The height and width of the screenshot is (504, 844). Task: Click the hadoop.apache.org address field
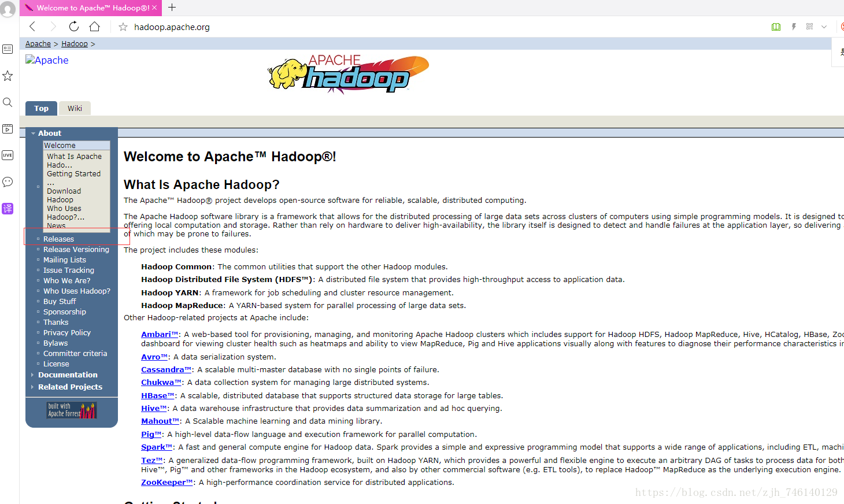172,27
